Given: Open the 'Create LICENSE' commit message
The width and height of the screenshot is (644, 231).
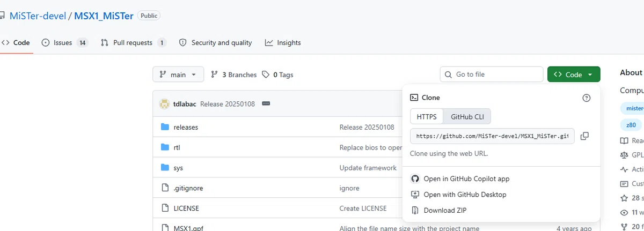Looking at the screenshot, I should (x=363, y=208).
